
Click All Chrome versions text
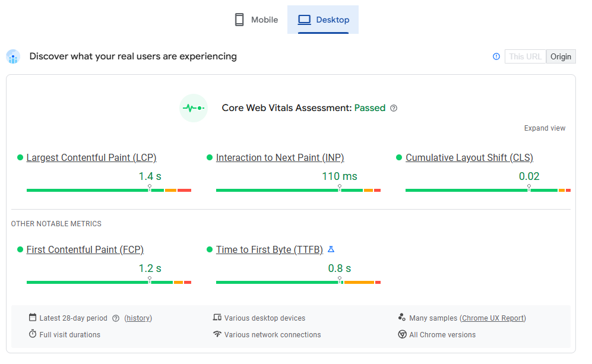[x=442, y=335]
